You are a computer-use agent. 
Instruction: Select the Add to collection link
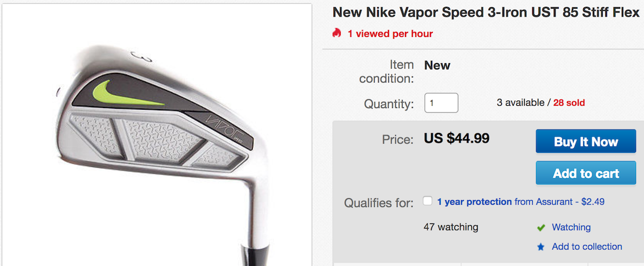[x=587, y=247]
